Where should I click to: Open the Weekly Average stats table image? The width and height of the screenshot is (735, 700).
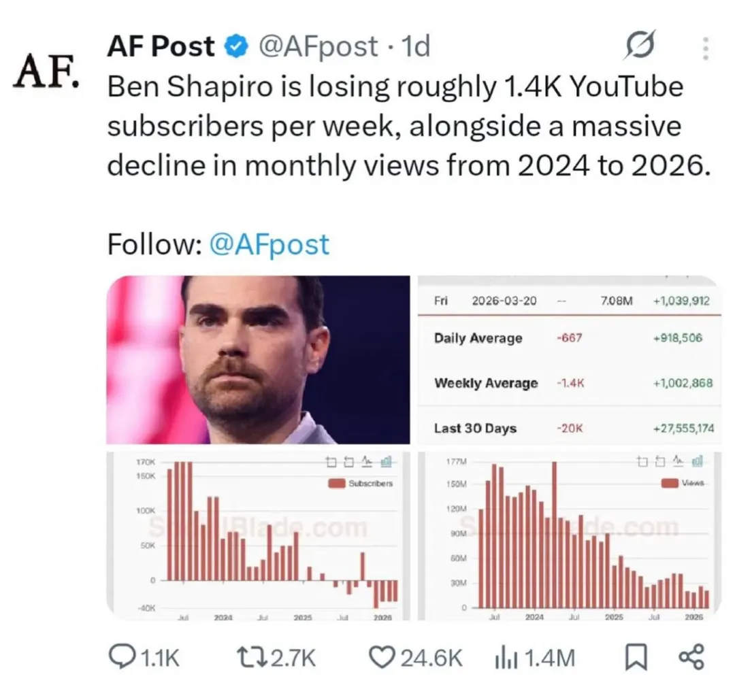[x=569, y=360]
